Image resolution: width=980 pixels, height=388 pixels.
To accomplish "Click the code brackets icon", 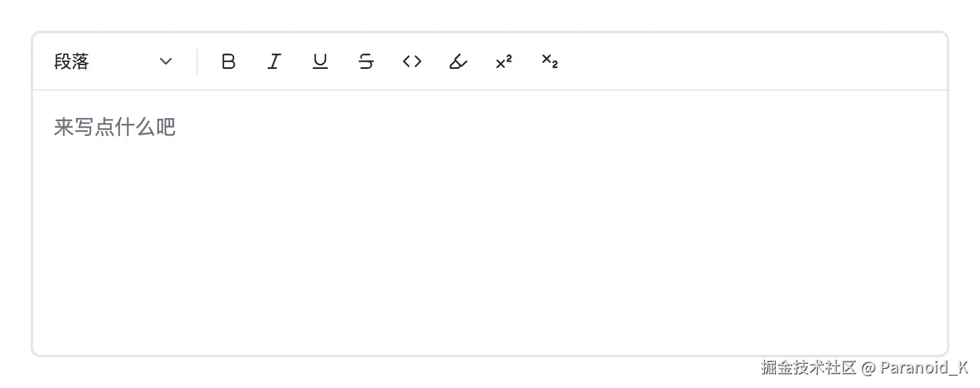I will coord(412,61).
